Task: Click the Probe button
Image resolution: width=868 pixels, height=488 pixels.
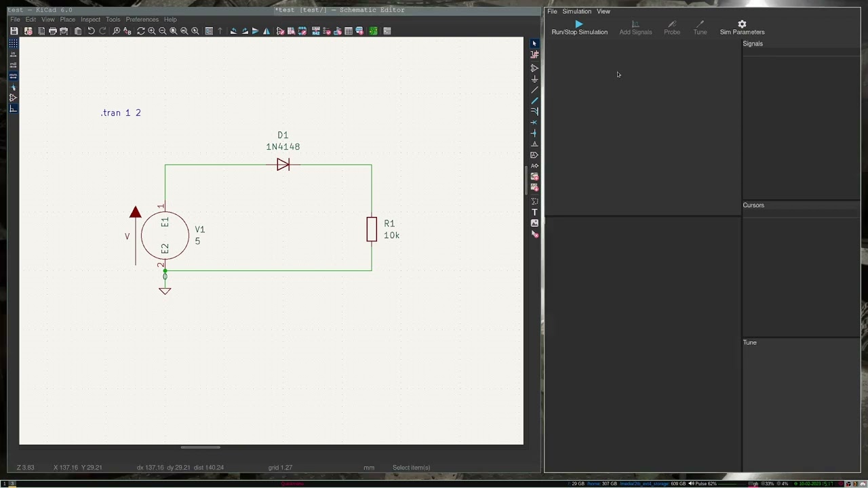Action: click(x=672, y=28)
